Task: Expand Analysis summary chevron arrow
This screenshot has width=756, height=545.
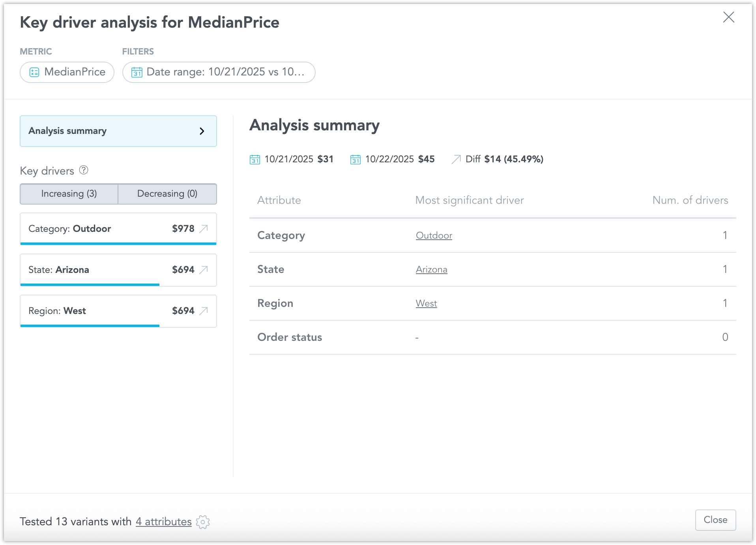Action: tap(202, 131)
